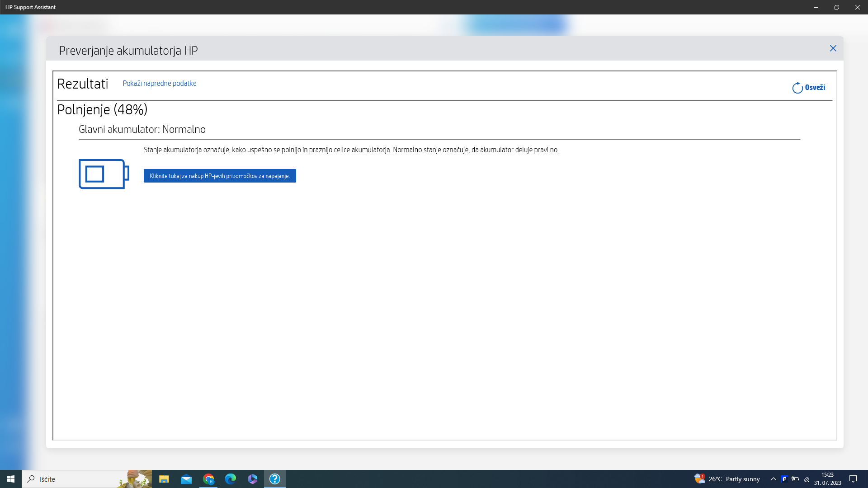Click the Iščite taskbar search box
Screen dimensions: 868x488
coord(87,479)
